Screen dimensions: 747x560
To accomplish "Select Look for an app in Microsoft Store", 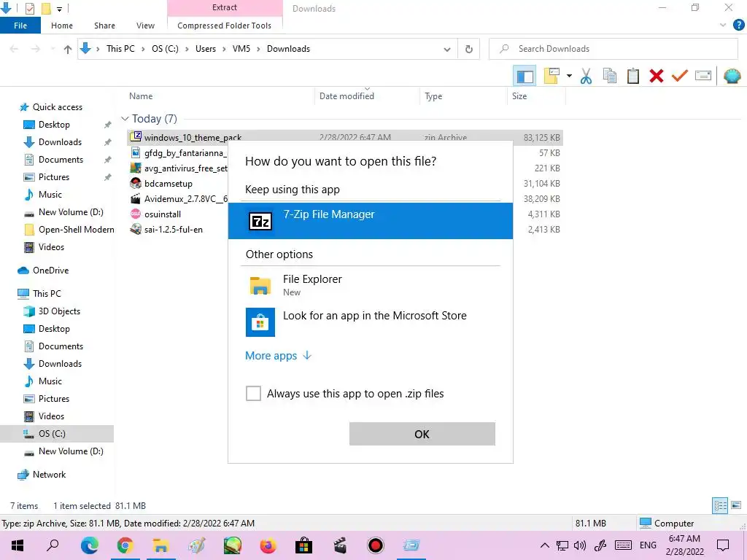I will [370, 322].
